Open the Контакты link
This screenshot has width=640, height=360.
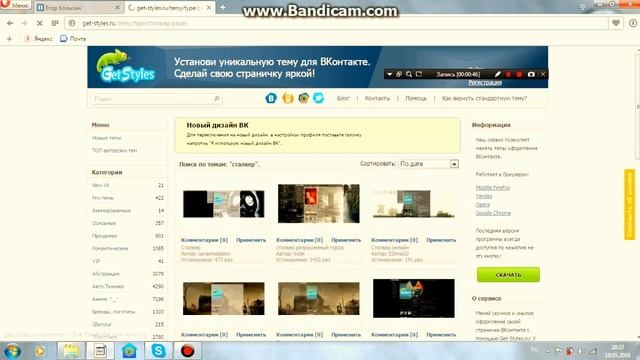377,98
